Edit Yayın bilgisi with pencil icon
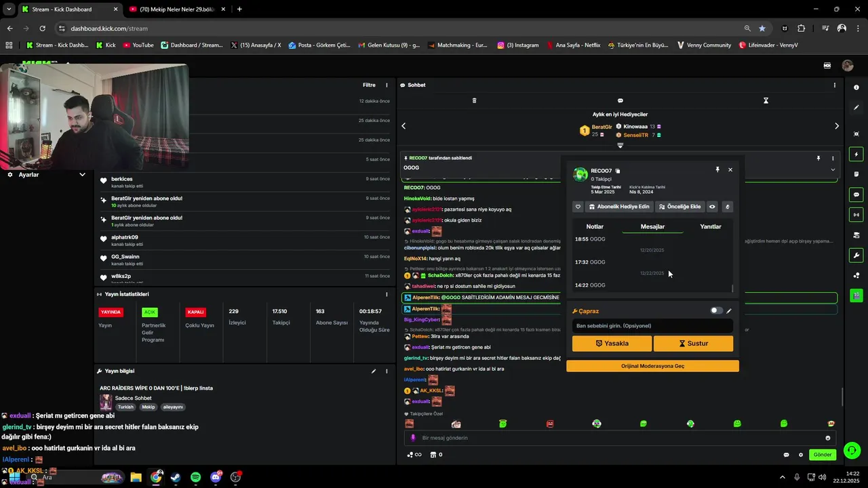This screenshot has width=868, height=488. (373, 371)
